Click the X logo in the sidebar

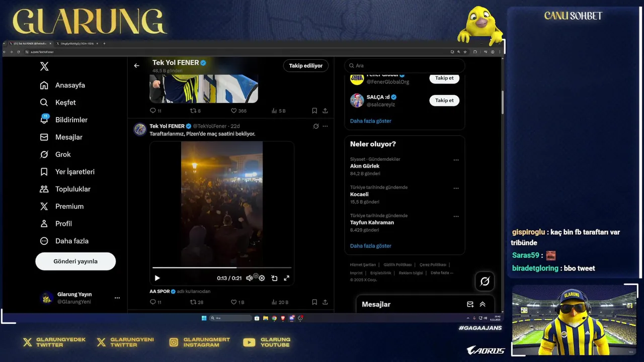click(x=44, y=66)
